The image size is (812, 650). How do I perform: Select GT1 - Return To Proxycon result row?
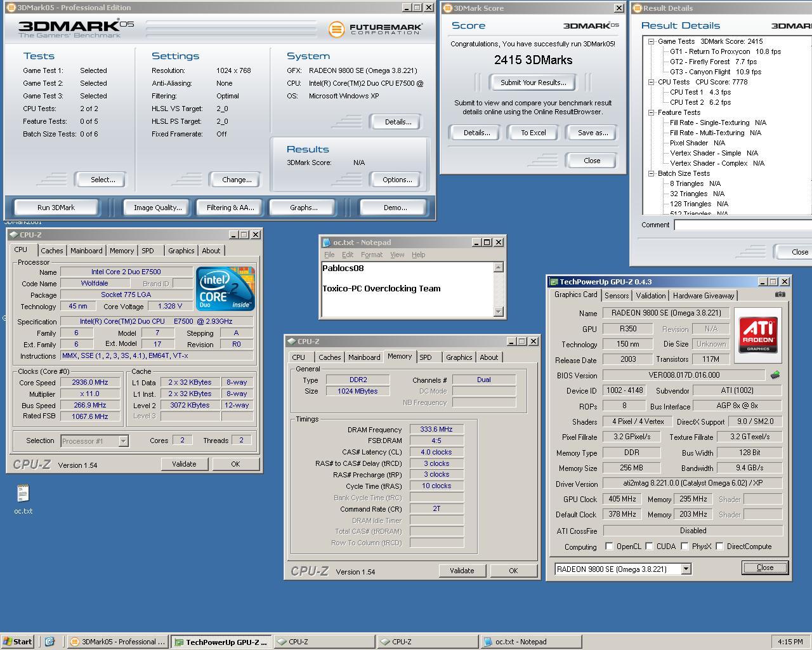coord(726,51)
